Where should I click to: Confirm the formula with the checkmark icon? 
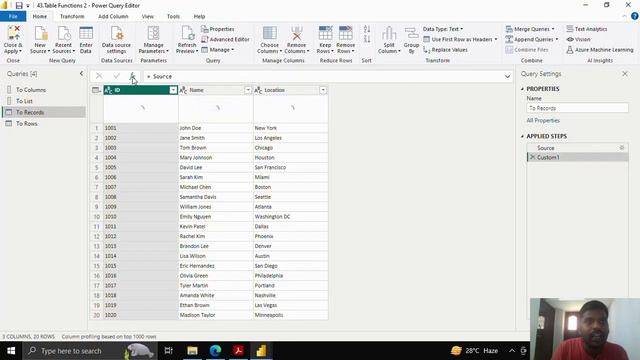click(x=116, y=76)
